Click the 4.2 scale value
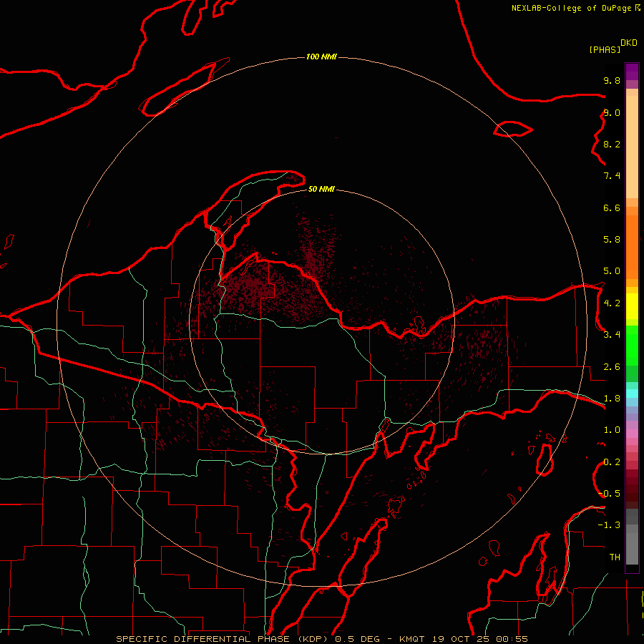 (x=612, y=303)
